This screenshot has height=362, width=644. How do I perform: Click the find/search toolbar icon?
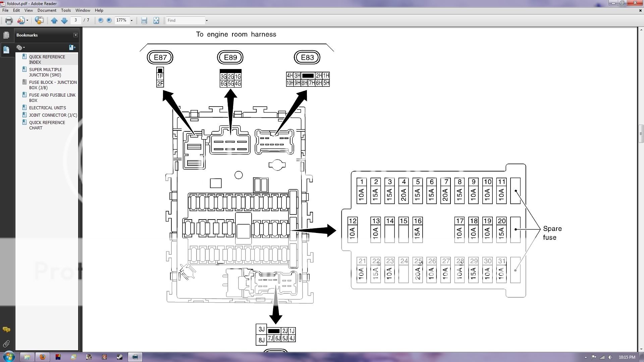click(186, 20)
